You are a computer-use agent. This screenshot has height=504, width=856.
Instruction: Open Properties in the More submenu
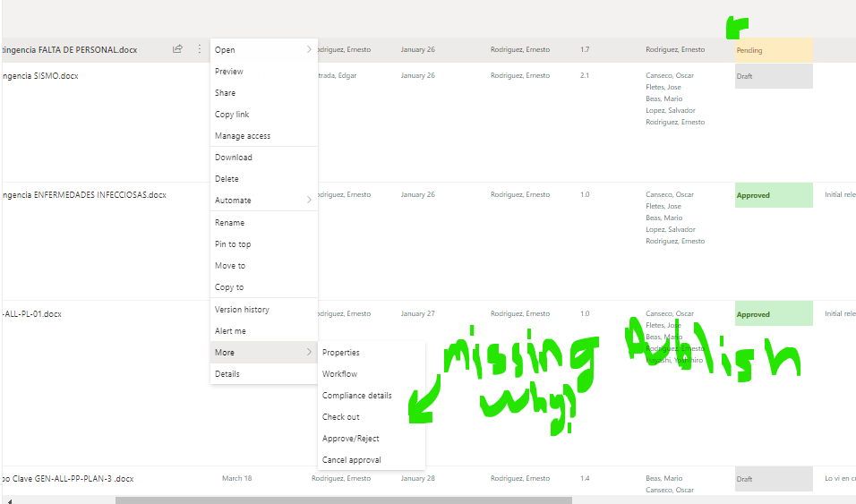tap(372, 353)
